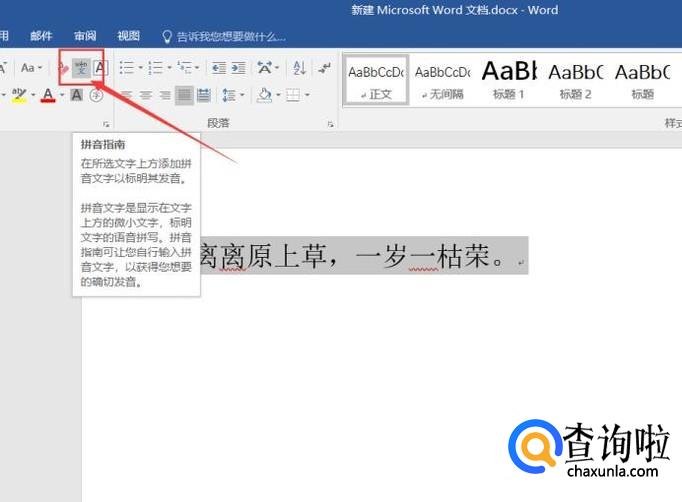
Task: Click the Sort A-Z icon
Action: tap(299, 68)
